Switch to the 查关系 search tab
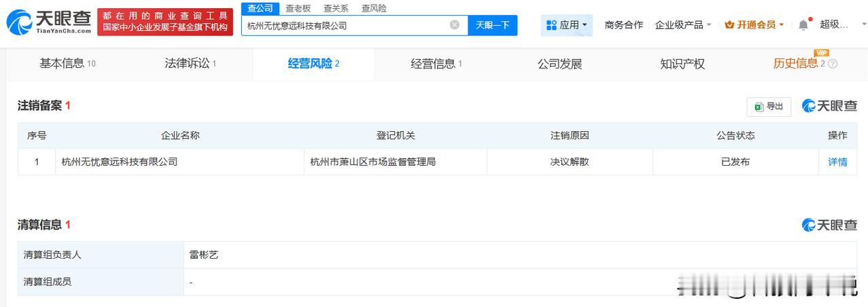868x307 pixels. pos(336,8)
